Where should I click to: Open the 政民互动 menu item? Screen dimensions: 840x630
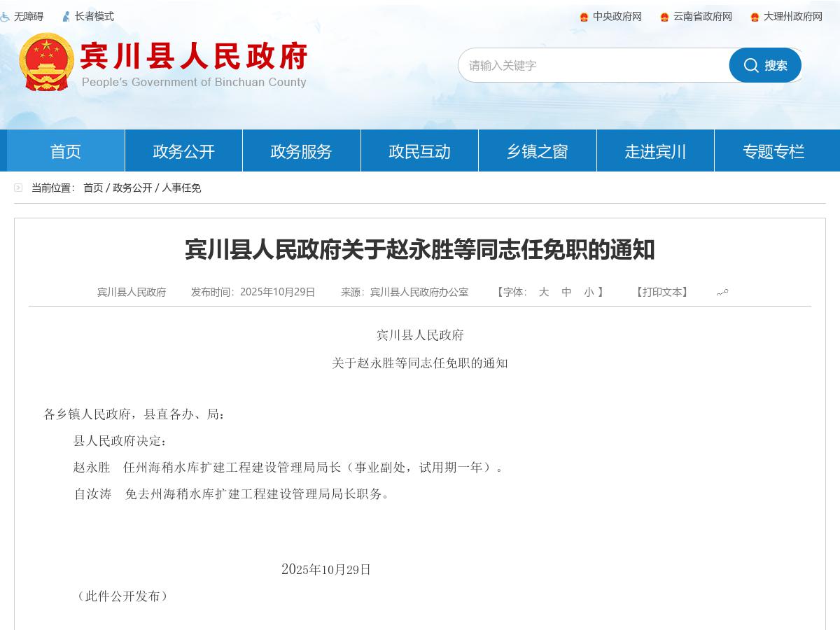click(x=419, y=151)
